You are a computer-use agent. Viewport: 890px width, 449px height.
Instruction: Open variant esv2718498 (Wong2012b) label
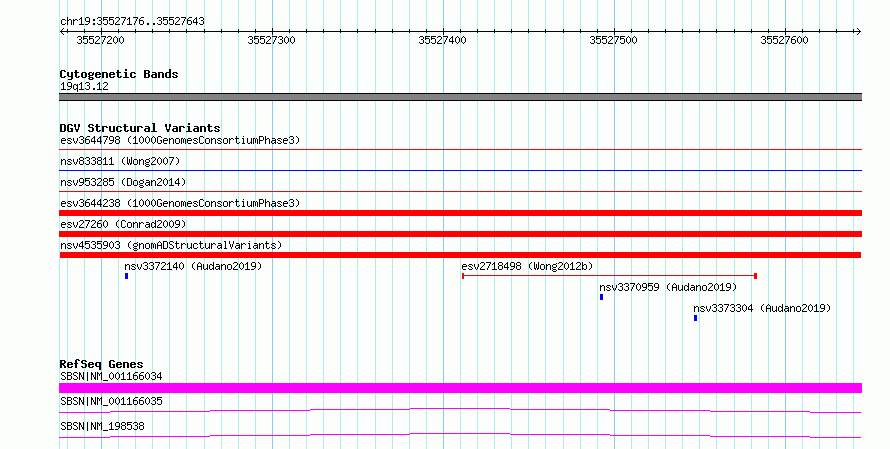coord(527,266)
